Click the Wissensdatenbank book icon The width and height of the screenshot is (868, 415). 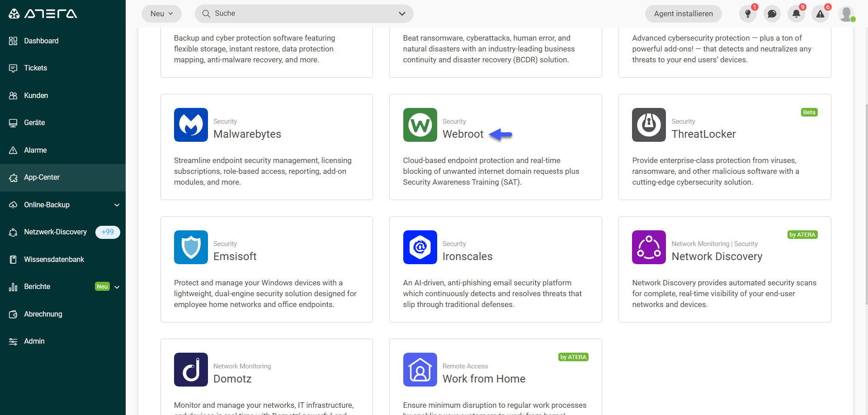(13, 260)
